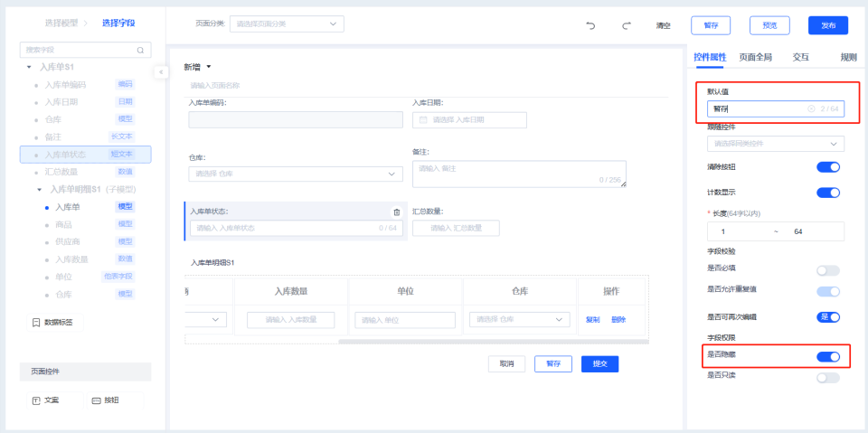Open the 仓库 select dropdown in the form
The width and height of the screenshot is (868, 433).
(x=296, y=174)
